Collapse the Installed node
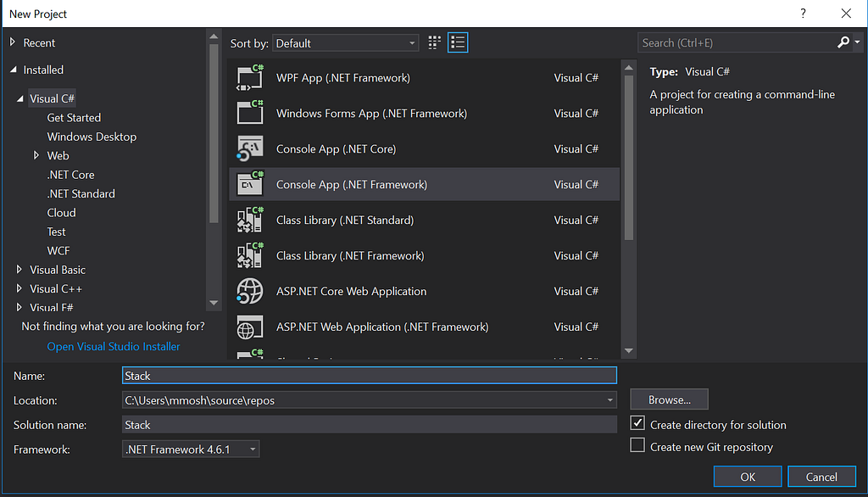Viewport: 868px width, 497px height. click(x=14, y=70)
